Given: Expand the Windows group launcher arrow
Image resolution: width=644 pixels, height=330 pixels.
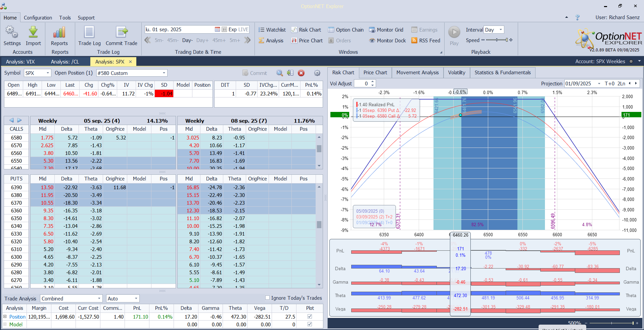Looking at the screenshot, I should pyautogui.click(x=441, y=52).
